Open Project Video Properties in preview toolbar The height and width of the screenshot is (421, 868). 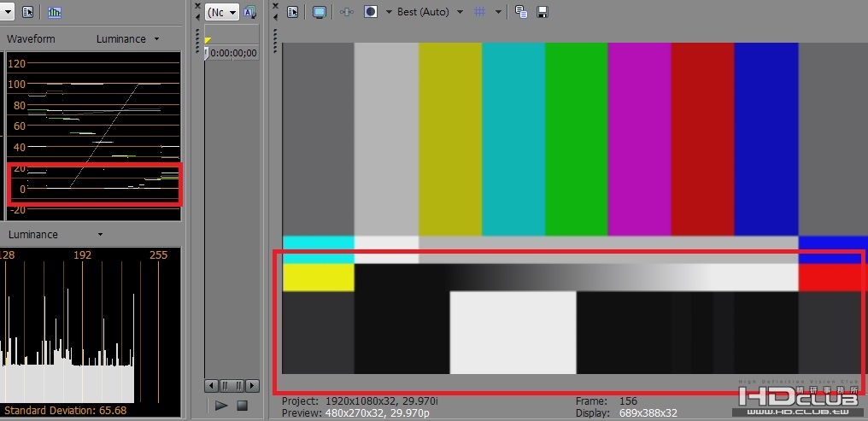point(293,12)
